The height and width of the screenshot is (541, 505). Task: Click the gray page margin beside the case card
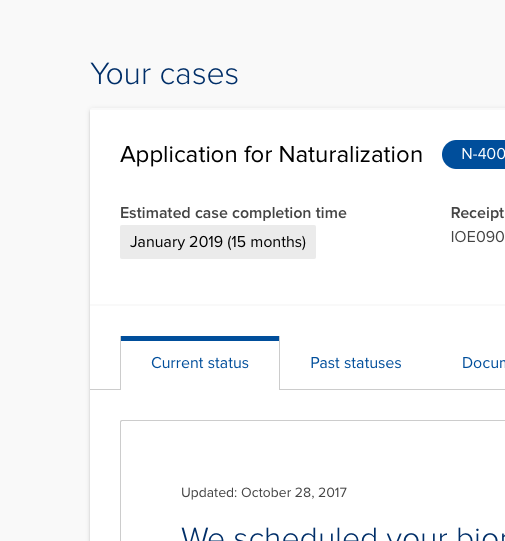[x=45, y=311]
